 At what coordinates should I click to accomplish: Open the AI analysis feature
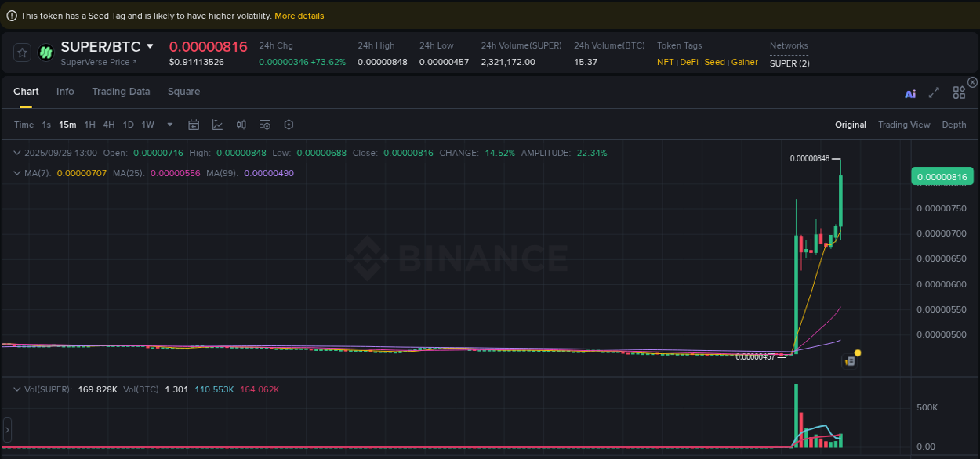(x=910, y=92)
